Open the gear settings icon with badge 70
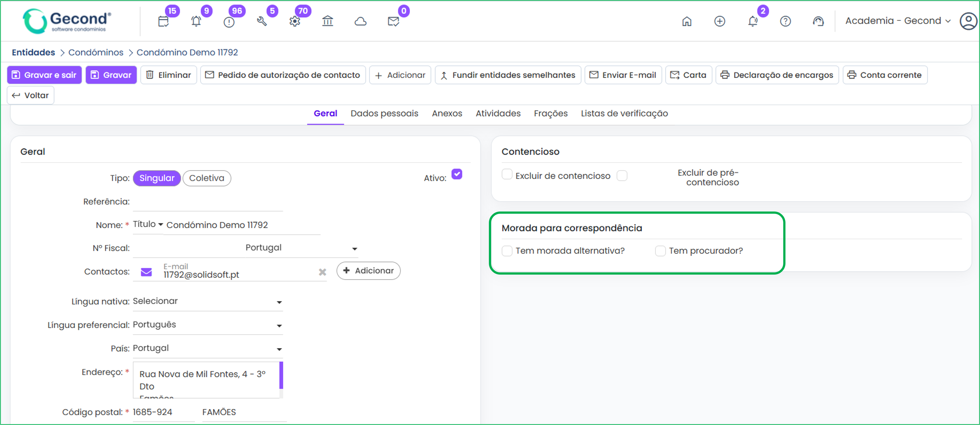Screen dimensions: 980x425 coord(295,21)
